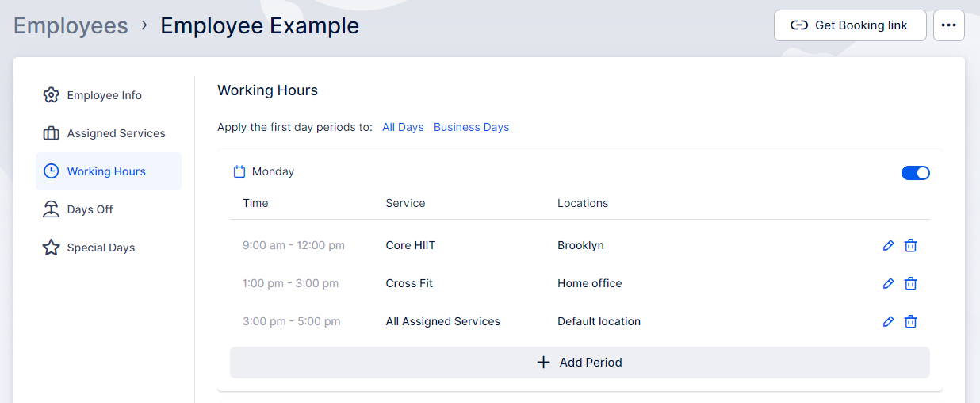This screenshot has height=403, width=980.
Task: Click the Locations column header
Action: pos(583,204)
